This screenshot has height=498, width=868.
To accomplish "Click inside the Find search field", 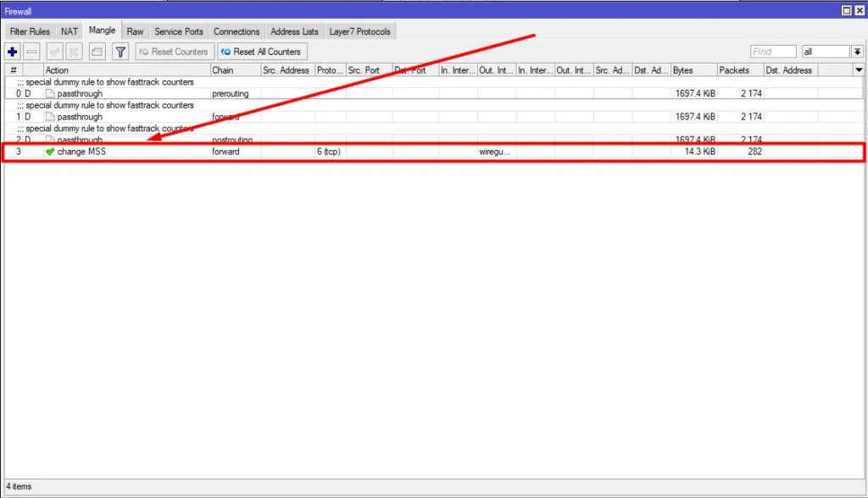I will coord(773,52).
